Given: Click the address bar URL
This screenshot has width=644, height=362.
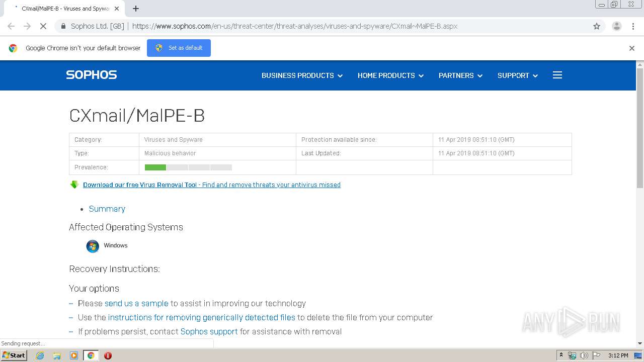Looking at the screenshot, I should [294, 26].
